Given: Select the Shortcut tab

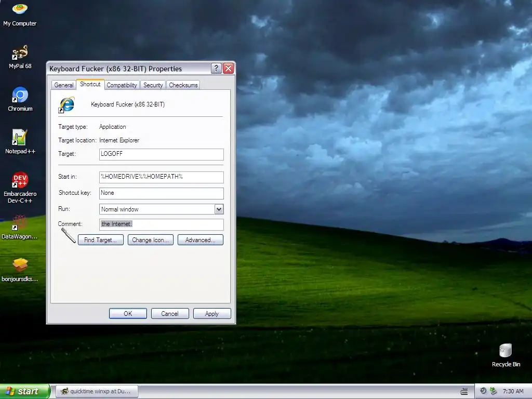Looking at the screenshot, I should (90, 84).
